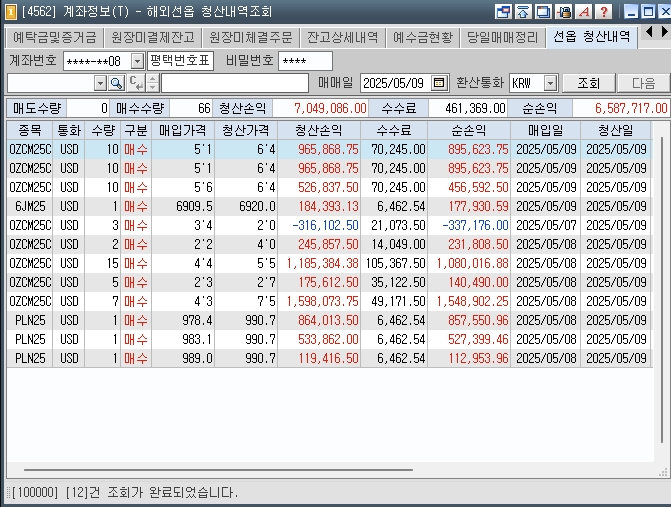The image size is (671, 507).
Task: Click the padlock lock icon in the title bar
Action: [564, 11]
